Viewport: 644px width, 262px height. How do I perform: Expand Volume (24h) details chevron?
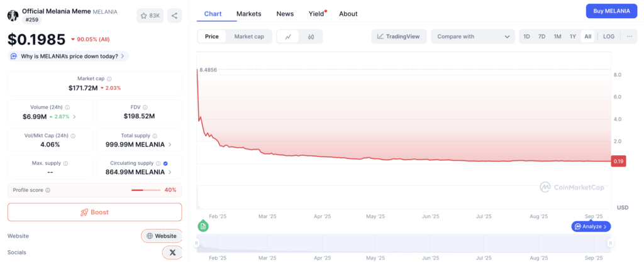pos(74,117)
